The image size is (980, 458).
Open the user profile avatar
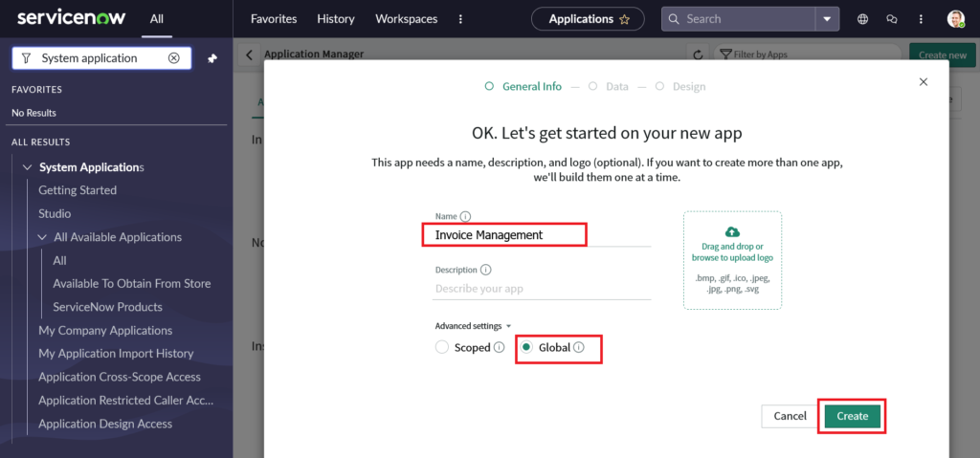pyautogui.click(x=956, y=19)
